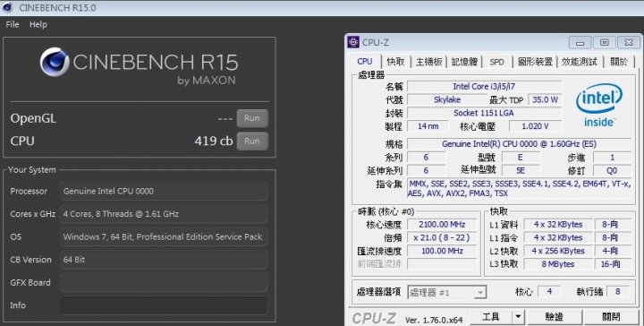
Task: Click the Cinebench R15 logo sphere
Action: click(55, 62)
